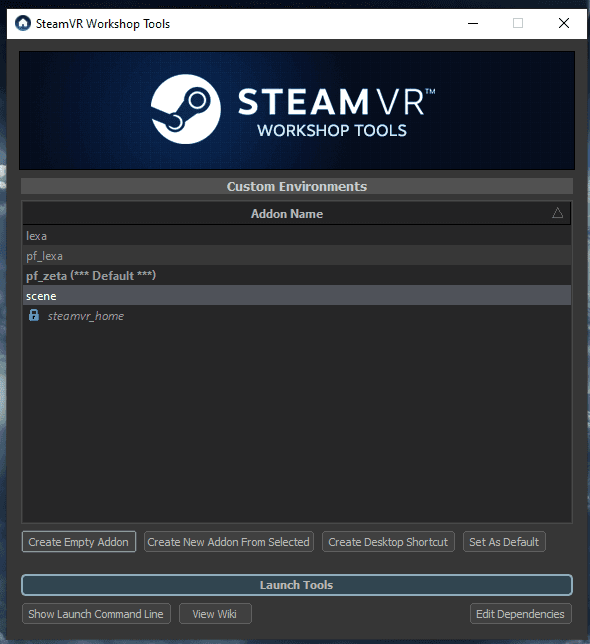Image resolution: width=590 pixels, height=644 pixels.
Task: Click Create Empty Addon button
Action: [x=78, y=542]
